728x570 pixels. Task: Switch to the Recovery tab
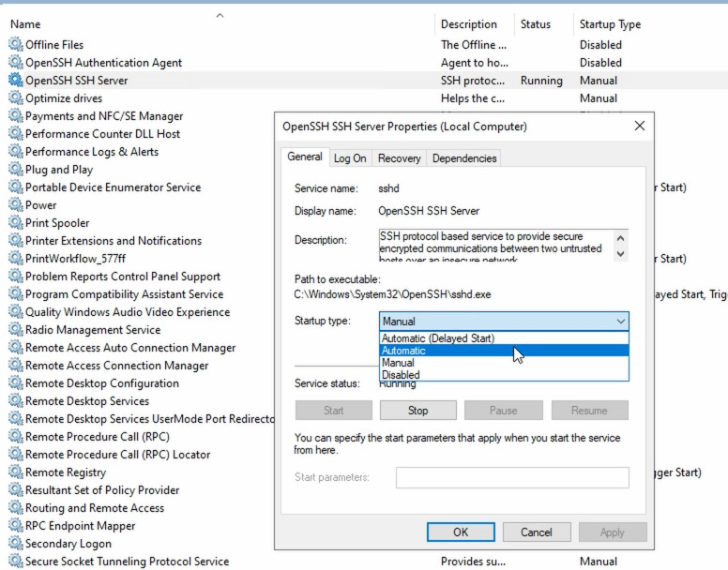coord(400,158)
